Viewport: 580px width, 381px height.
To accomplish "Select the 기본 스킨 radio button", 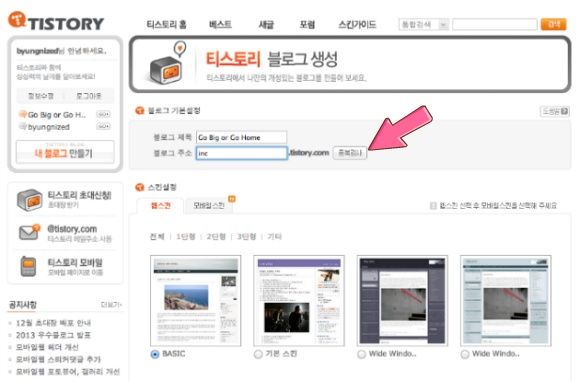I will (258, 354).
